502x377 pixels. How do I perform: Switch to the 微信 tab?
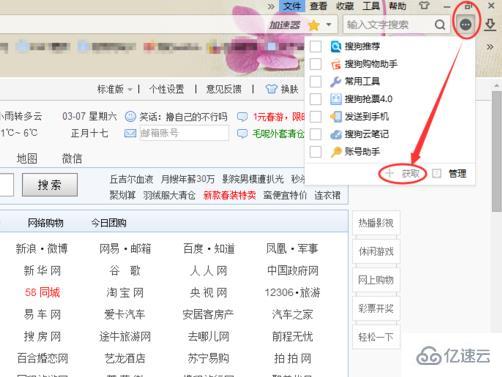point(72,158)
